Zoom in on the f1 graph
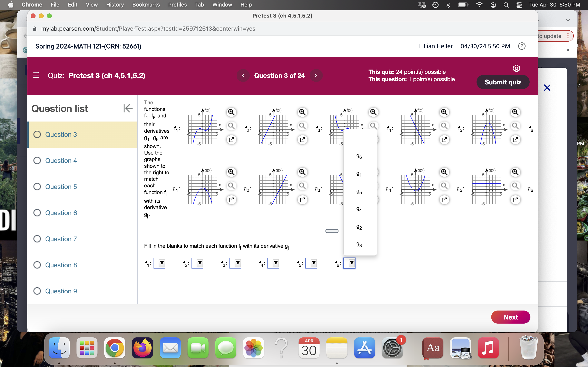588x367 pixels. (x=231, y=112)
